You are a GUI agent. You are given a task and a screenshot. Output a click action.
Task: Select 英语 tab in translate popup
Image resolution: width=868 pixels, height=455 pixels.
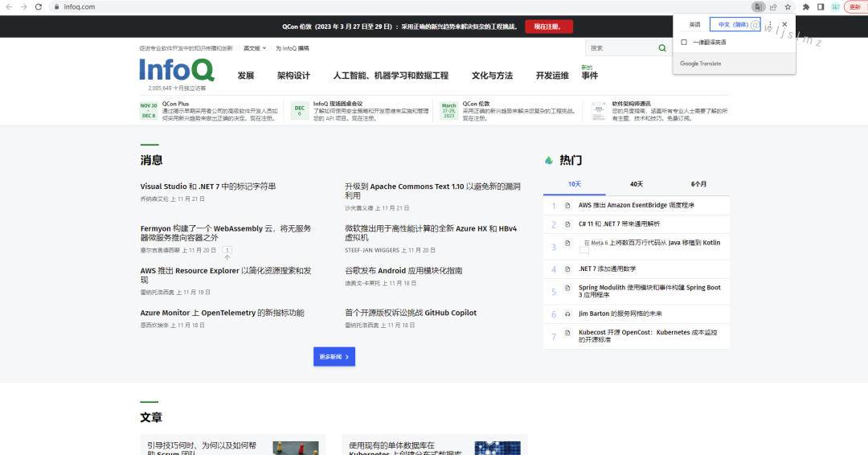pyautogui.click(x=694, y=24)
